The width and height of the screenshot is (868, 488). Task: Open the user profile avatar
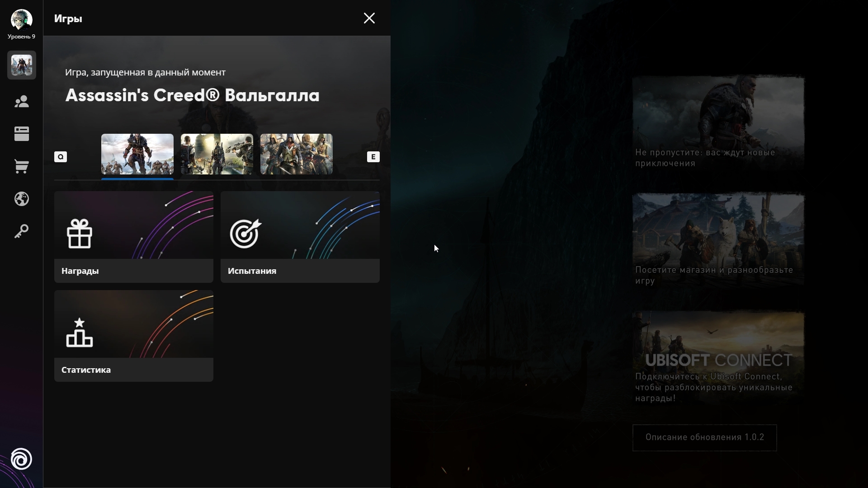tap(21, 19)
